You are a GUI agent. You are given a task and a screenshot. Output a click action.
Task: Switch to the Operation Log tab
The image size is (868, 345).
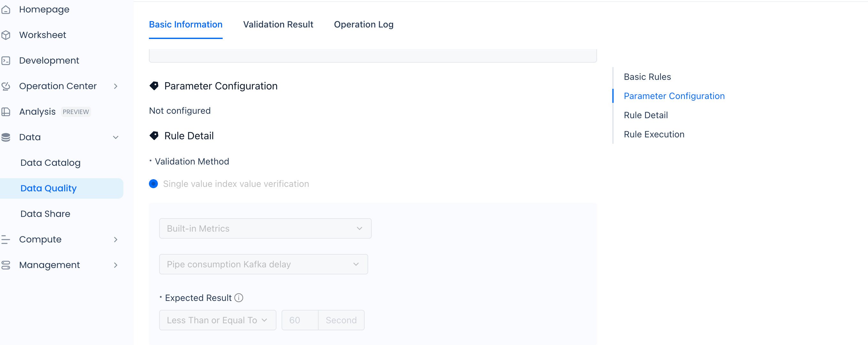point(364,25)
